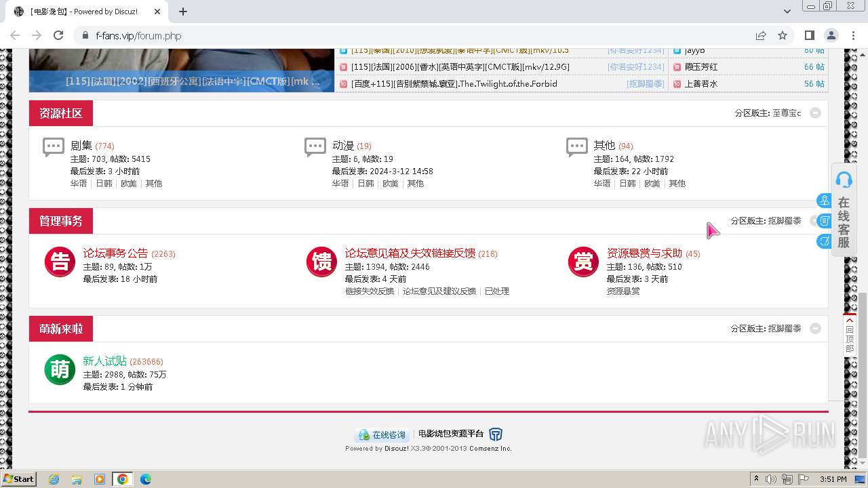Click the 回顶部 back-to-top button
868x488 pixels.
tap(850, 335)
